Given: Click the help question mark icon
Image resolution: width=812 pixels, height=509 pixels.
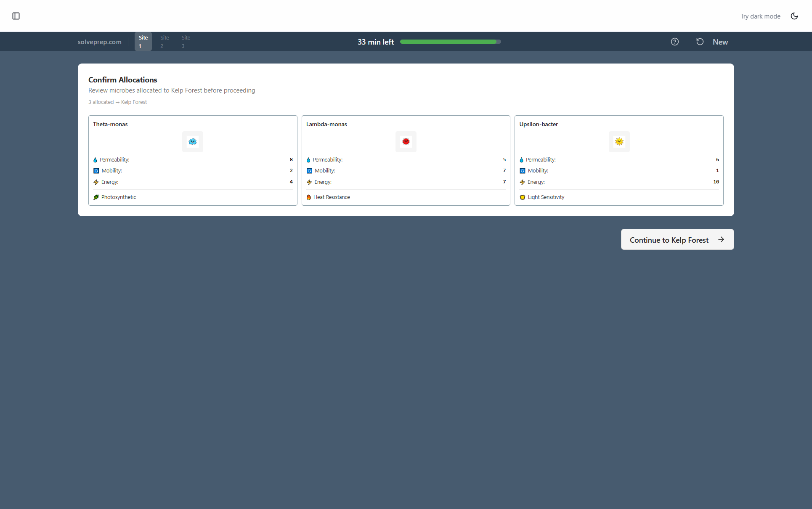Looking at the screenshot, I should (x=675, y=42).
